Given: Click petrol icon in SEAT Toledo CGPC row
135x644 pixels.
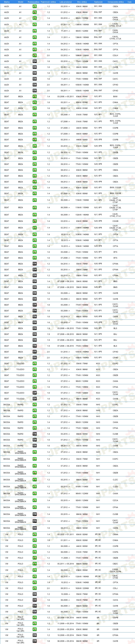Looking at the screenshot, I should click(x=35, y=364).
